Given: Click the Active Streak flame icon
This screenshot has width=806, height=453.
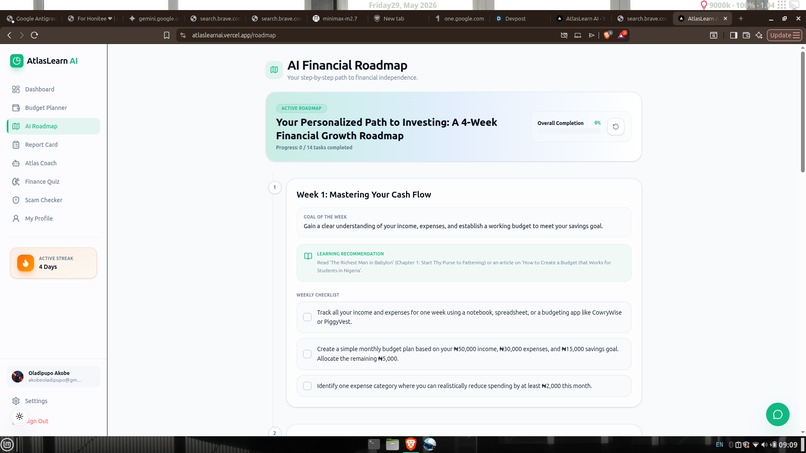Looking at the screenshot, I should pos(25,263).
